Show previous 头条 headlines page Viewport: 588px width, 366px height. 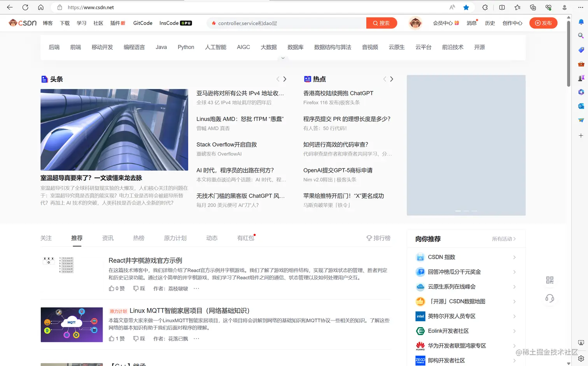coord(278,79)
